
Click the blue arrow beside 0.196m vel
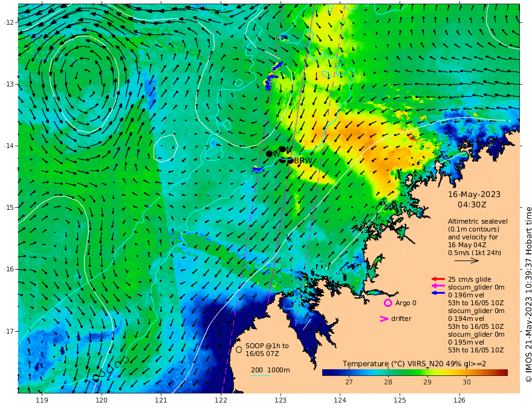pos(438,293)
